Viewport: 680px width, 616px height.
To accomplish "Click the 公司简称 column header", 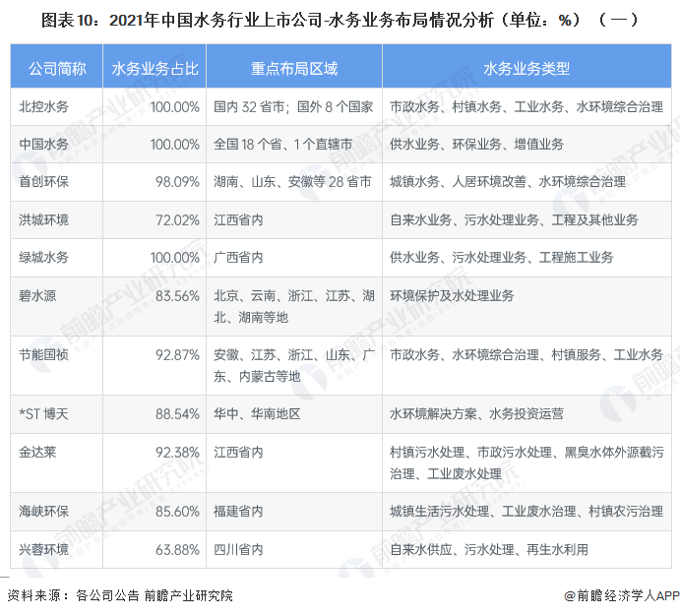I will pos(53,68).
